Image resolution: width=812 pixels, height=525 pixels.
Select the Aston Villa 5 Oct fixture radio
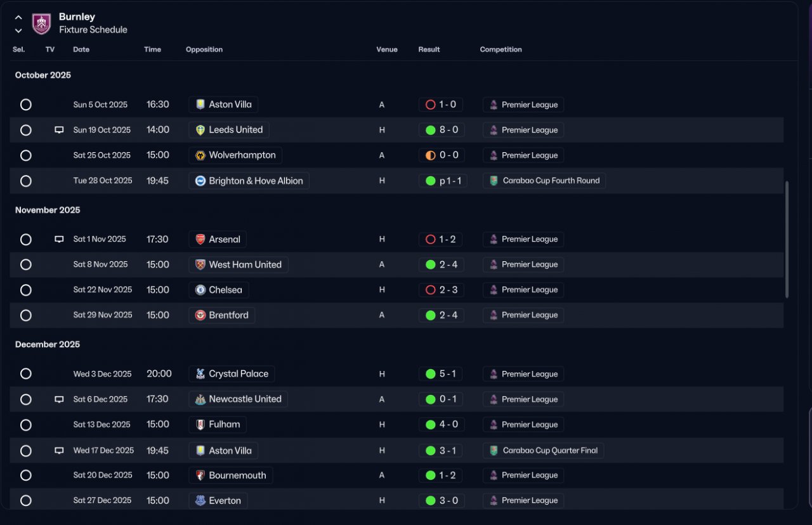(x=26, y=105)
